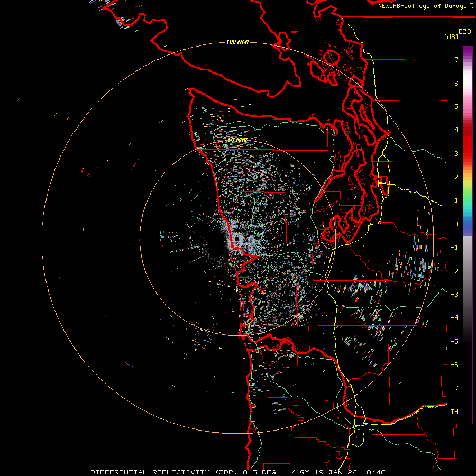Click the 0 value on the scale
The image size is (476, 476).
(x=456, y=224)
